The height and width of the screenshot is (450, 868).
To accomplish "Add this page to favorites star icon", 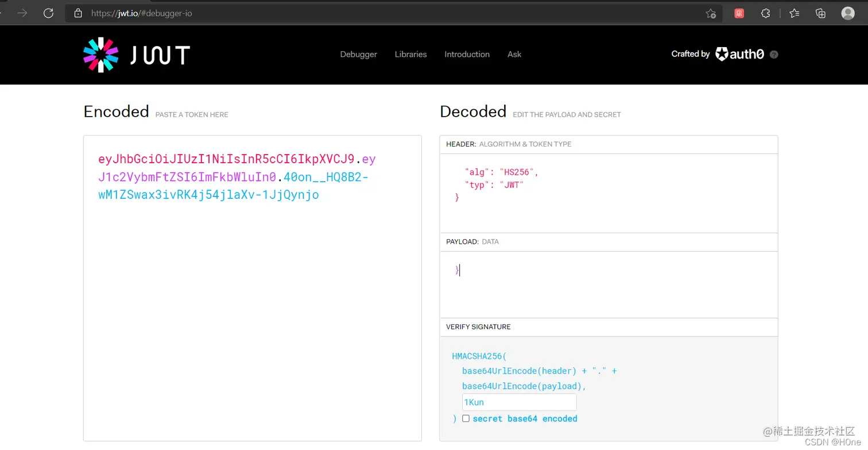I will tap(711, 13).
